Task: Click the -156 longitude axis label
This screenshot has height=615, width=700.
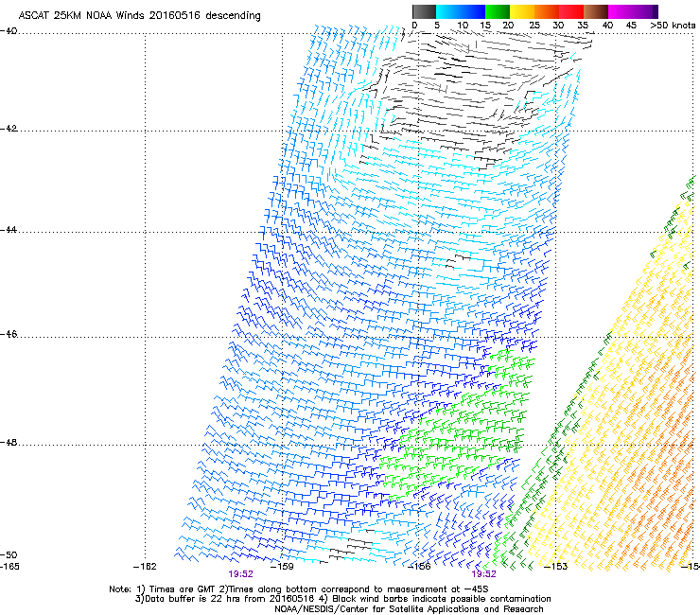Action: [x=419, y=567]
